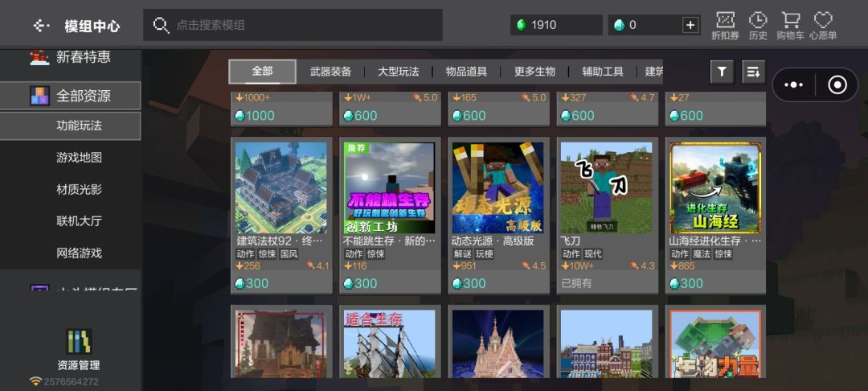Open 资源管理 bookshelf icon
Screen dimensions: 868x391
coord(79,342)
